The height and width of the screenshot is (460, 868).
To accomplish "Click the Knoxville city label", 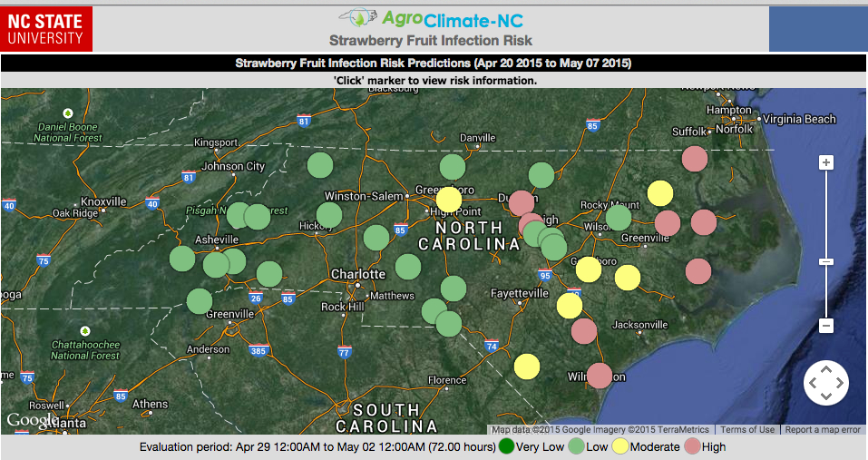I will 103,201.
